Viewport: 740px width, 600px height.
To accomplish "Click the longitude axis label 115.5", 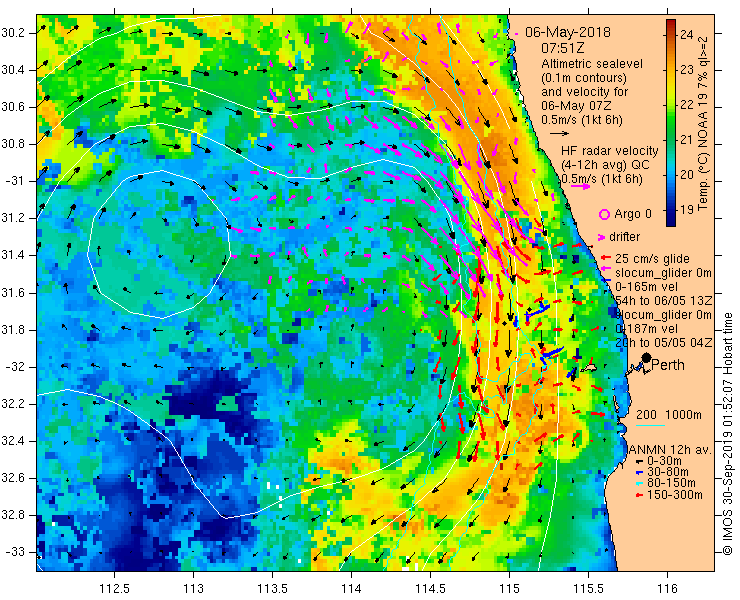I will (x=588, y=588).
